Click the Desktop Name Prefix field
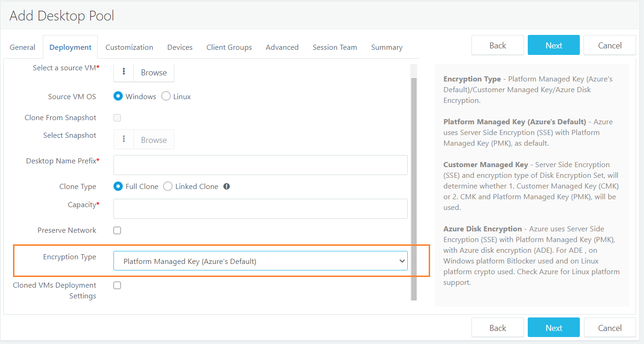 [260, 165]
